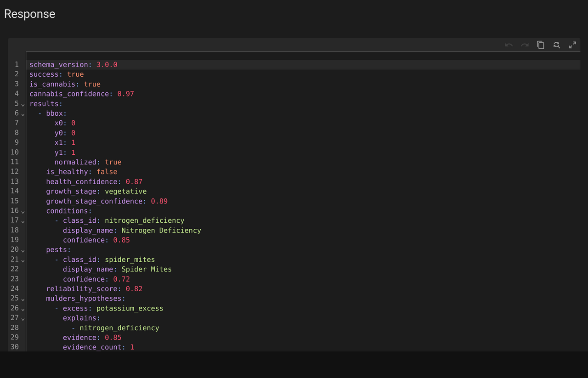588x378 pixels.
Task: Click the Spider Mites display name text
Action: click(x=147, y=269)
